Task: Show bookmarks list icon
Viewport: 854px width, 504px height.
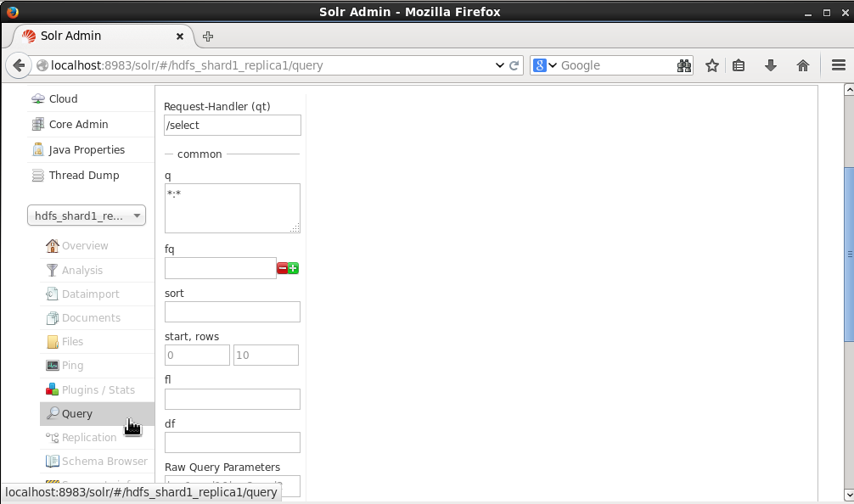Action: [x=739, y=65]
